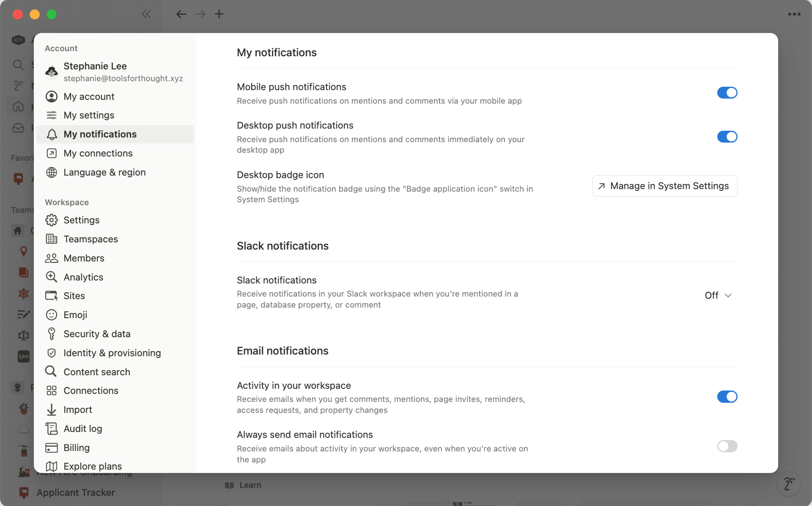The image size is (812, 506).
Task: Click the Security & data key icon
Action: pos(52,334)
